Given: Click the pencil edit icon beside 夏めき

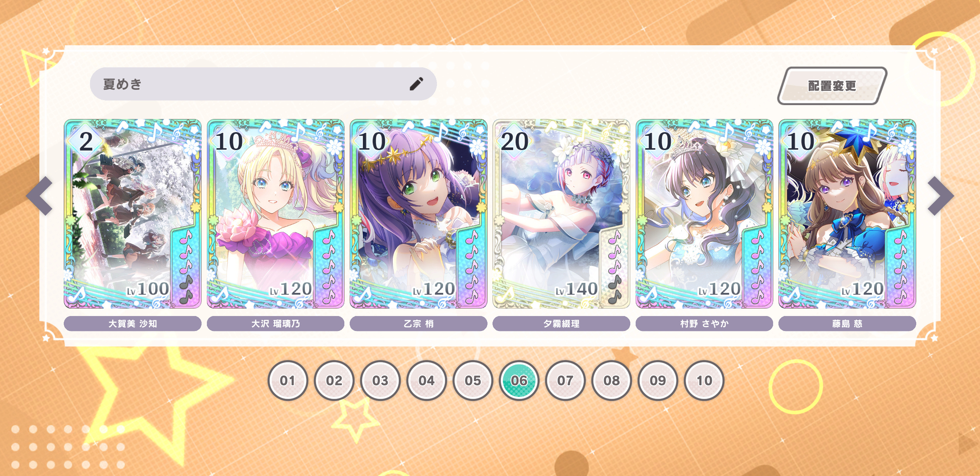Looking at the screenshot, I should pyautogui.click(x=416, y=84).
